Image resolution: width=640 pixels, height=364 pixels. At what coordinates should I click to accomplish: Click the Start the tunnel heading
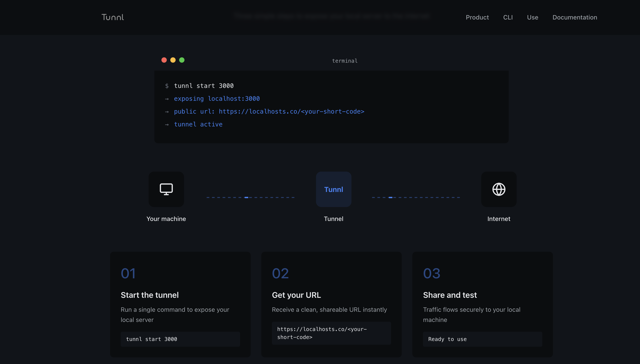pyautogui.click(x=149, y=295)
